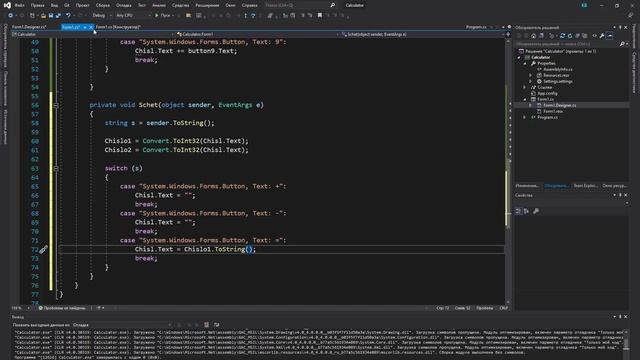
Task: Expand the Settings.settings node
Action: coord(530,82)
